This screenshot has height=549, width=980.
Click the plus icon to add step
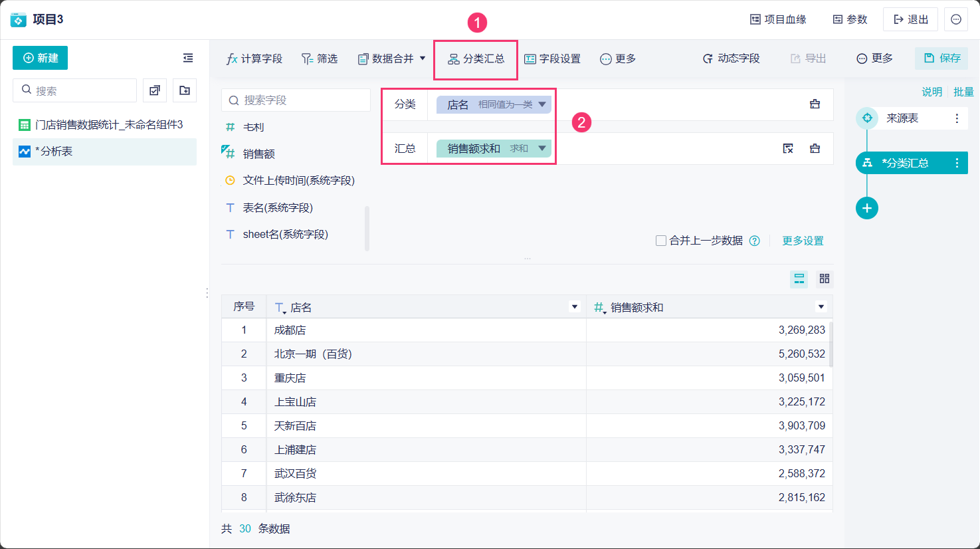click(867, 208)
